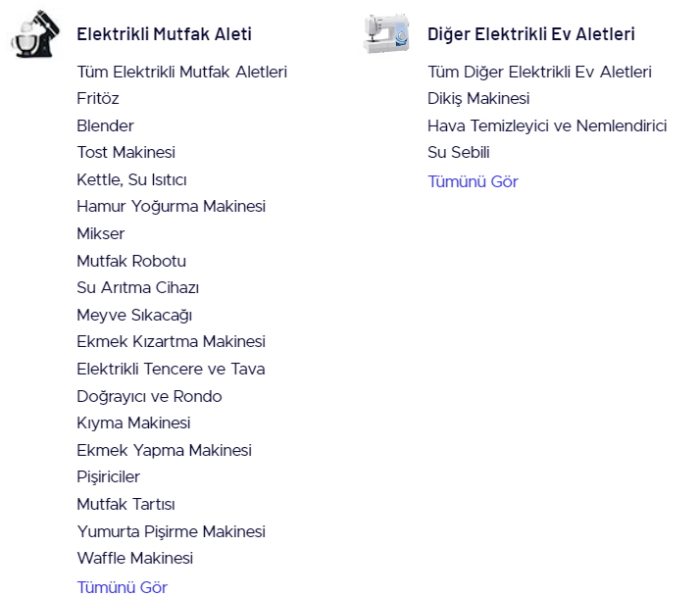Select Ekmek Kızartma Makinesi
Screen dimensions: 700x597
point(171,341)
